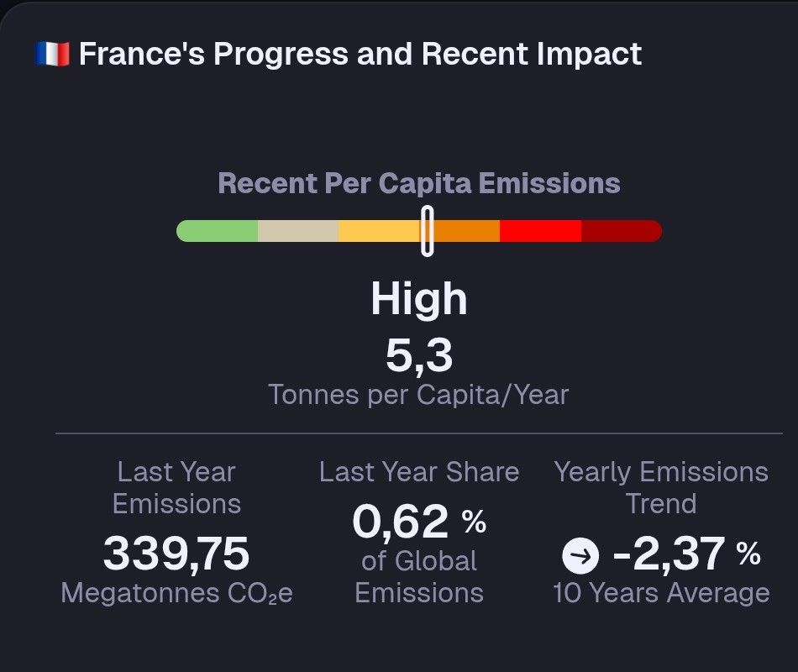Click the beige segment of emissions scale
798x672 pixels.
pos(298,231)
